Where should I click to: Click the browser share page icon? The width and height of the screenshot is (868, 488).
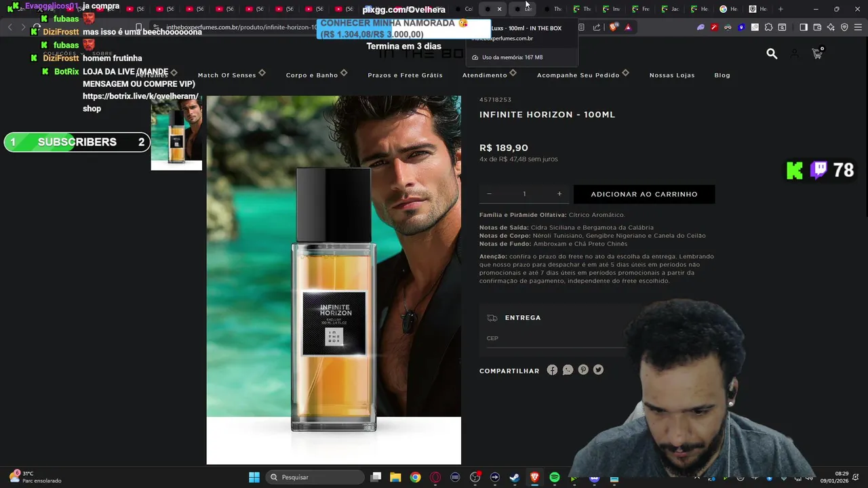click(597, 27)
